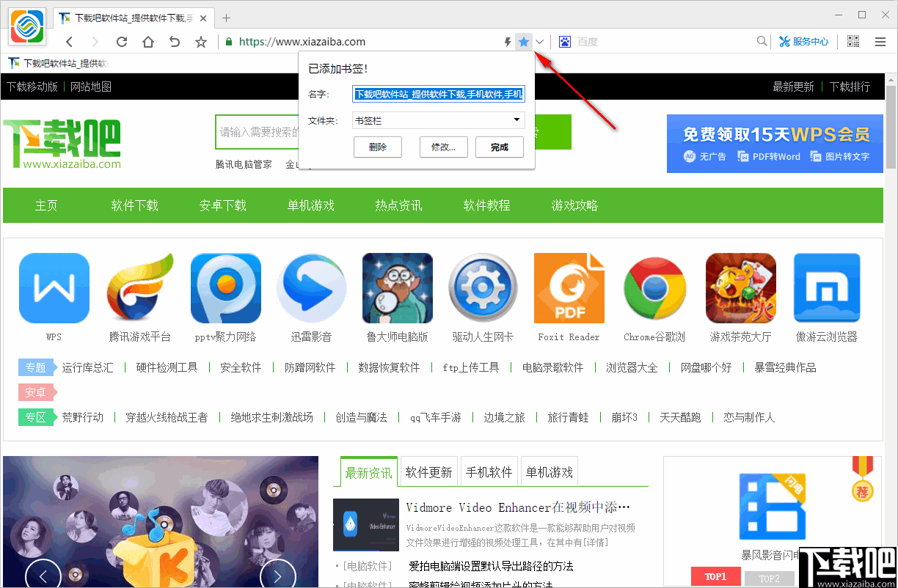The image size is (898, 588).
Task: Select 软件下载 in the navigation menu
Action: point(134,205)
